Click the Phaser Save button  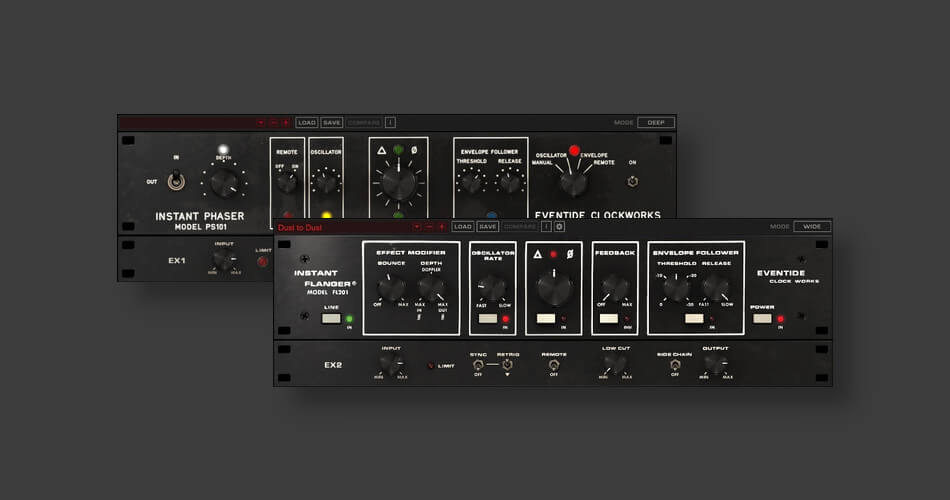point(331,122)
